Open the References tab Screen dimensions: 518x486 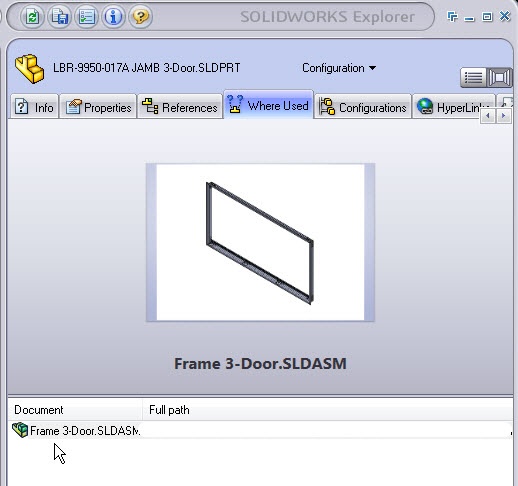coord(180,107)
